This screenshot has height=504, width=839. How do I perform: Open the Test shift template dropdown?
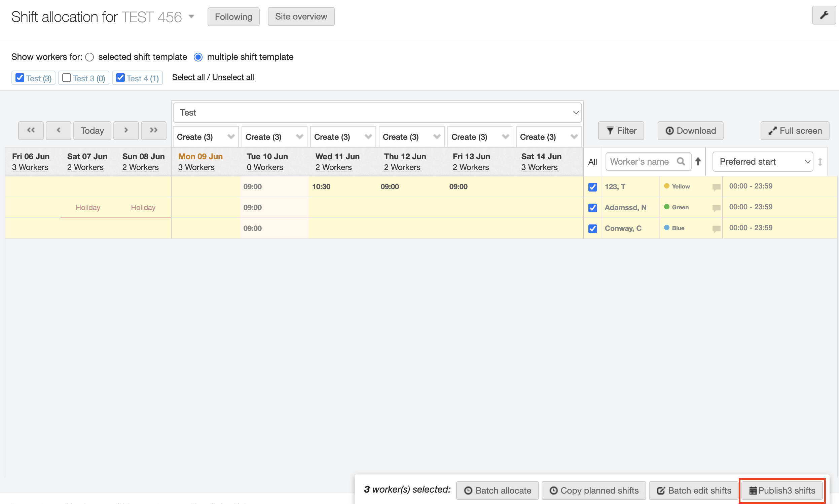(x=377, y=113)
